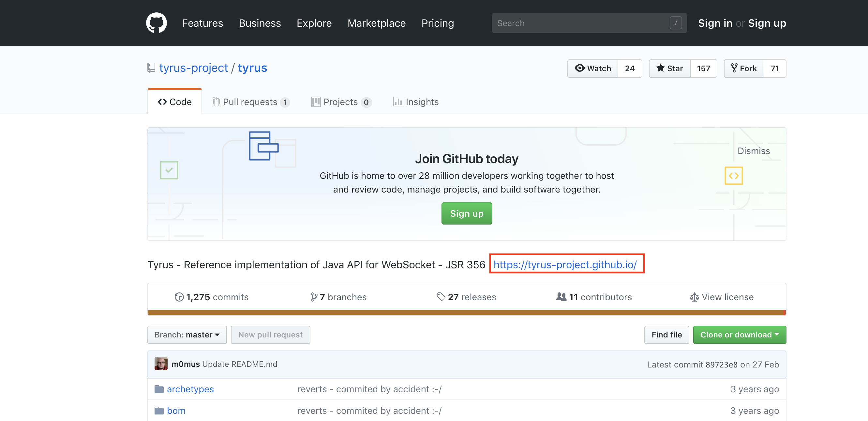Click m0mus avatar thumbnail

coord(161,364)
